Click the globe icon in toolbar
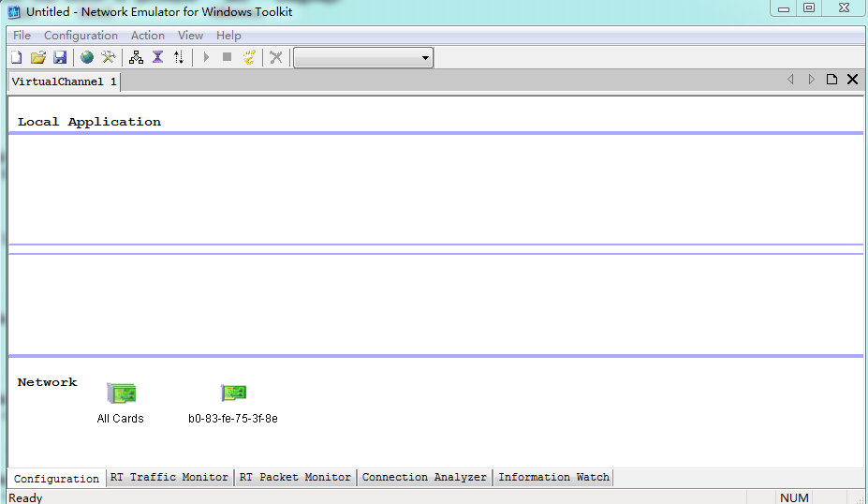Screen dimensions: 868x504 coord(87,57)
